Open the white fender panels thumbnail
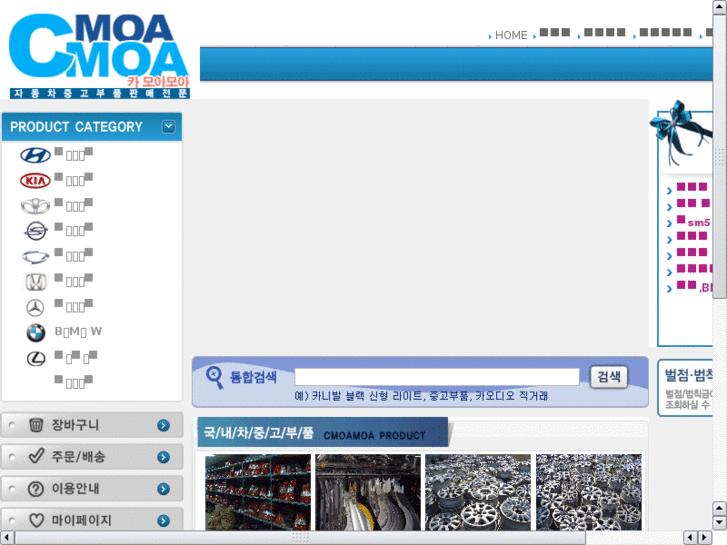 [368, 492]
